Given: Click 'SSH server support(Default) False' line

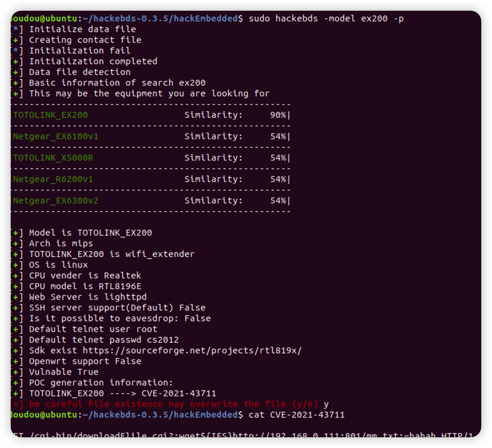Looking at the screenshot, I should (117, 308).
